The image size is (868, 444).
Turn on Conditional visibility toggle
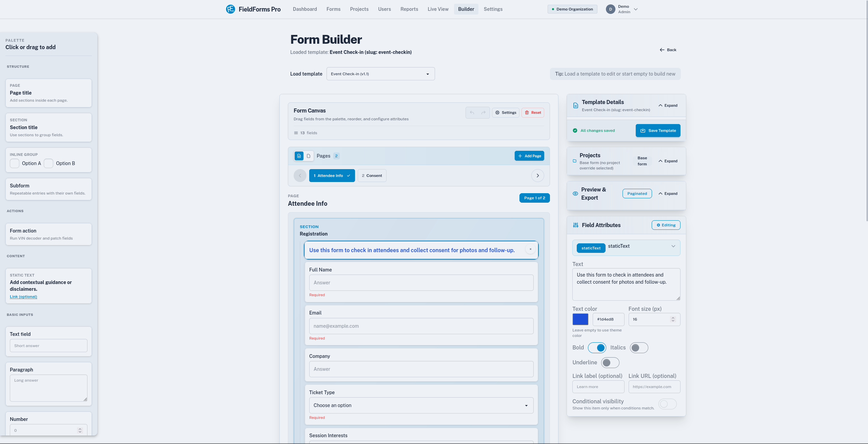click(668, 404)
